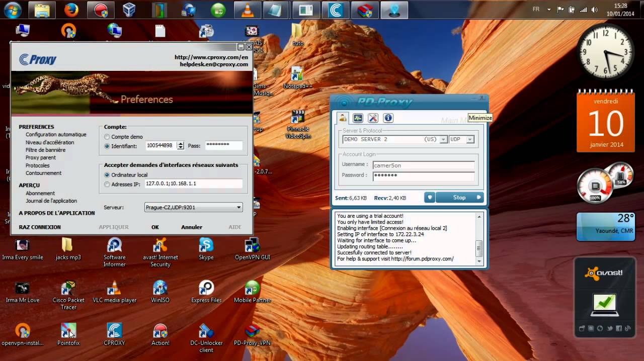The height and width of the screenshot is (361, 644).
Task: Click the Adresses IP text field
Action: tap(193, 184)
